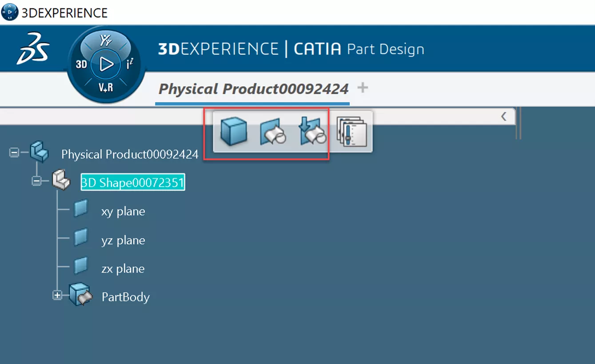This screenshot has height=364, width=595.
Task: Select the zx plane in the tree
Action: click(123, 268)
